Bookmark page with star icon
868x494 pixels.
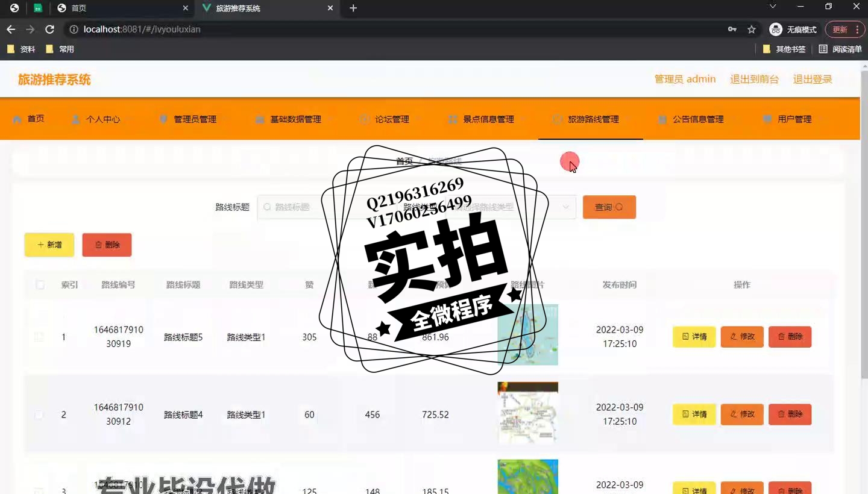click(x=752, y=30)
